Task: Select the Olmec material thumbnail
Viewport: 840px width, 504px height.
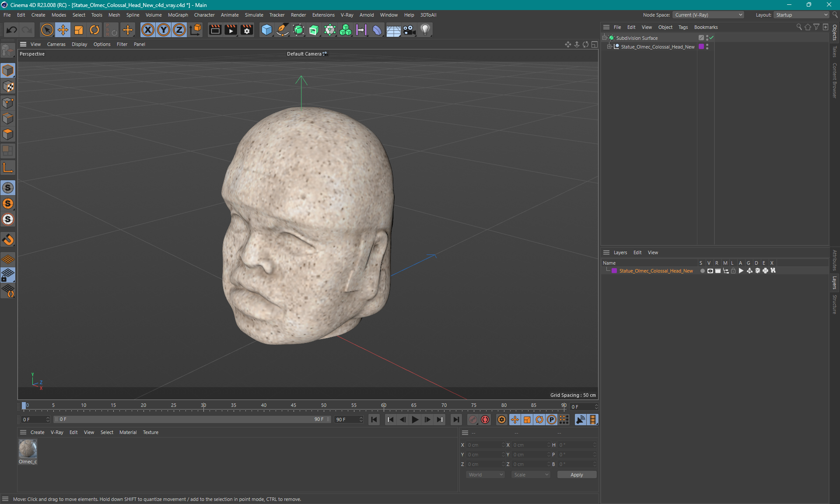Action: [28, 449]
